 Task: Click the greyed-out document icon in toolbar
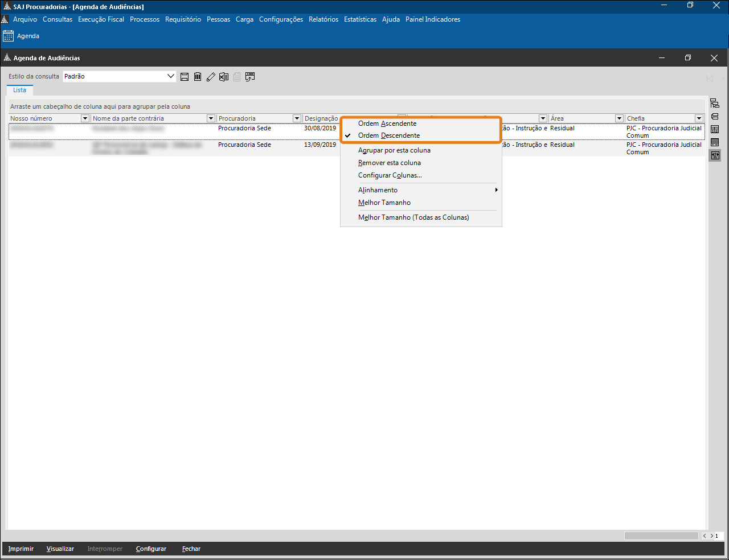pyautogui.click(x=237, y=77)
